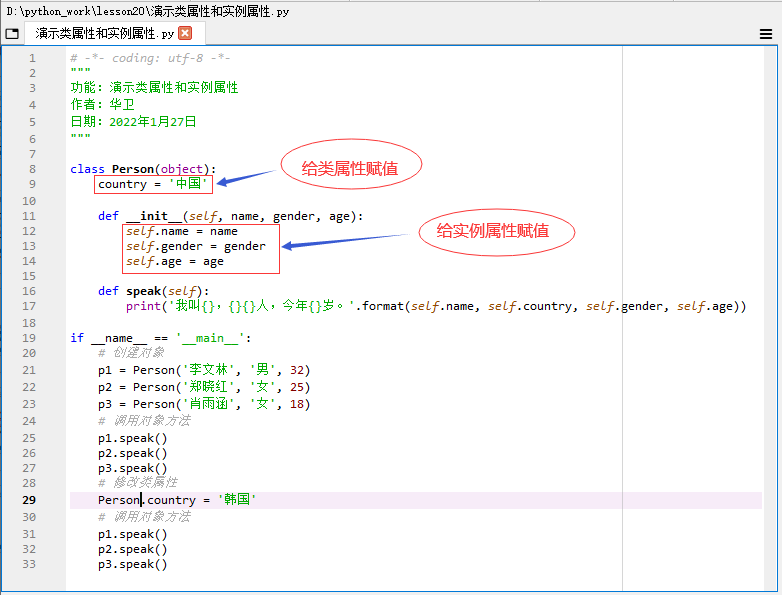
Task: Click 'self.gender = gender' code
Action: (196, 246)
